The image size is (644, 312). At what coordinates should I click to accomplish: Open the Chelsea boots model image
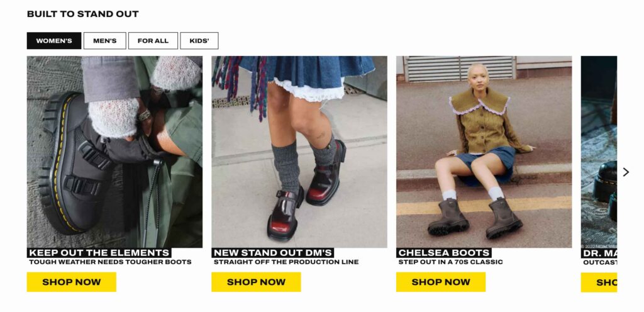pyautogui.click(x=484, y=152)
